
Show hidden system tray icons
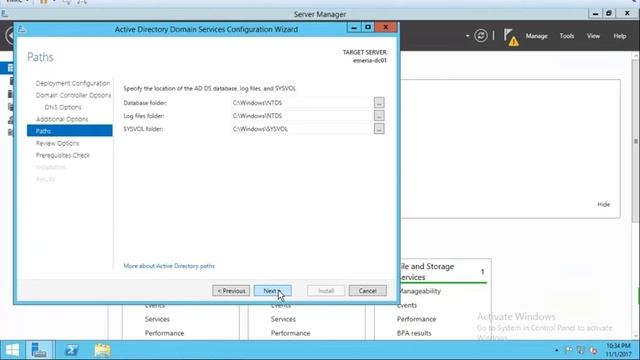[556, 350]
